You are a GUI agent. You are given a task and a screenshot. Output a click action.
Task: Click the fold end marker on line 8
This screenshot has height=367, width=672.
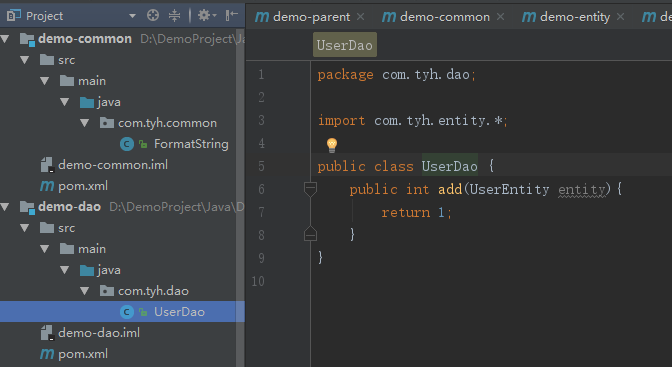pos(310,234)
